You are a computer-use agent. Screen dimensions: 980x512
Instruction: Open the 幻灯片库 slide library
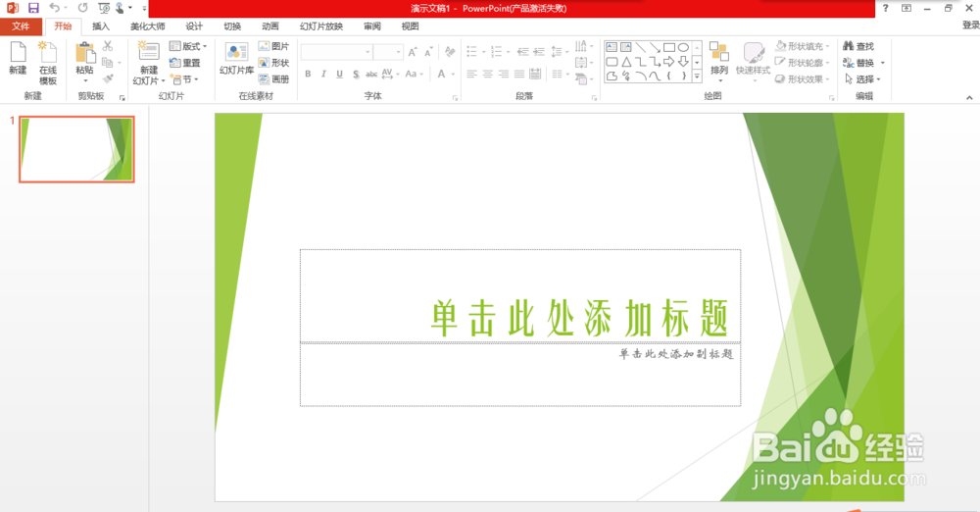coord(236,59)
